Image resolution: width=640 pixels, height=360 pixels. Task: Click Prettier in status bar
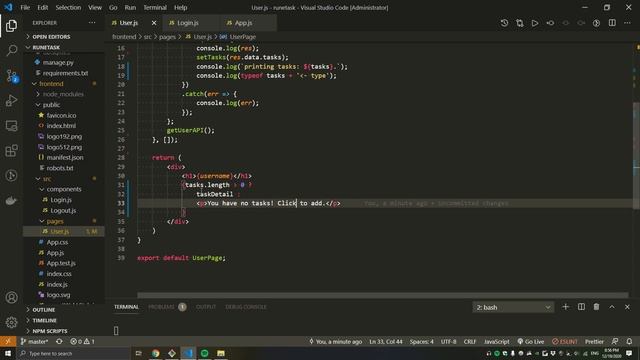click(x=594, y=341)
